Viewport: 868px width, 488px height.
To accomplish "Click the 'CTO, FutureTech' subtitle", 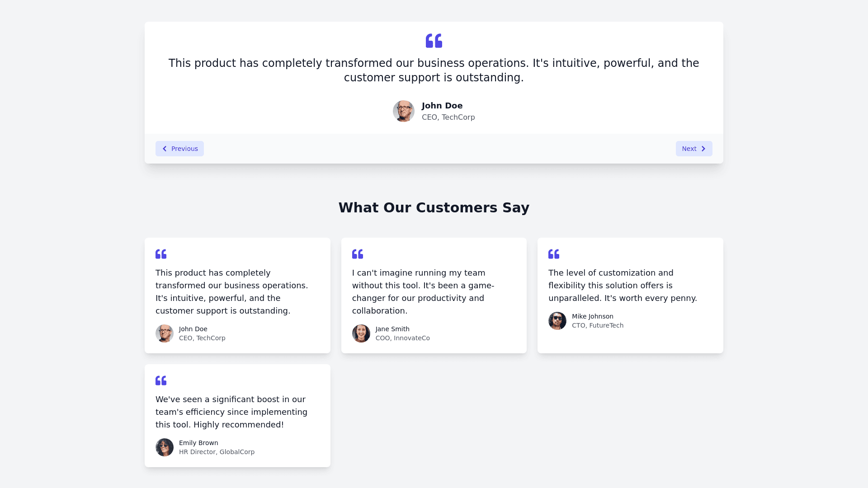I will [x=598, y=325].
